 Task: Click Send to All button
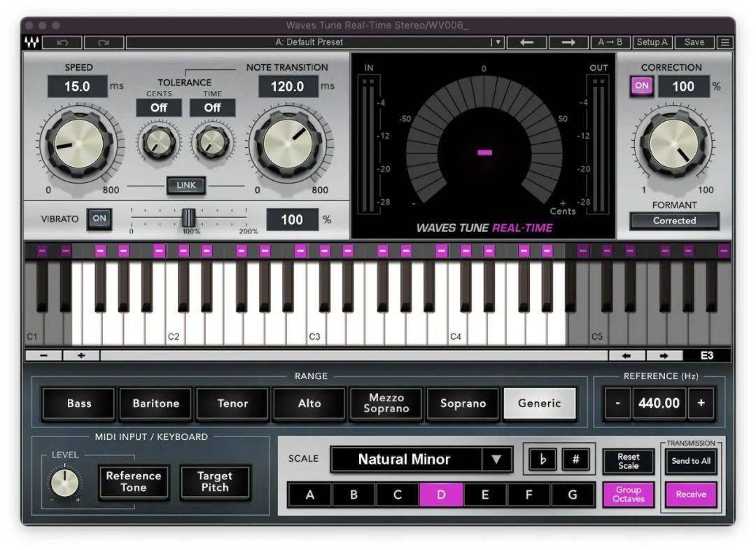690,461
